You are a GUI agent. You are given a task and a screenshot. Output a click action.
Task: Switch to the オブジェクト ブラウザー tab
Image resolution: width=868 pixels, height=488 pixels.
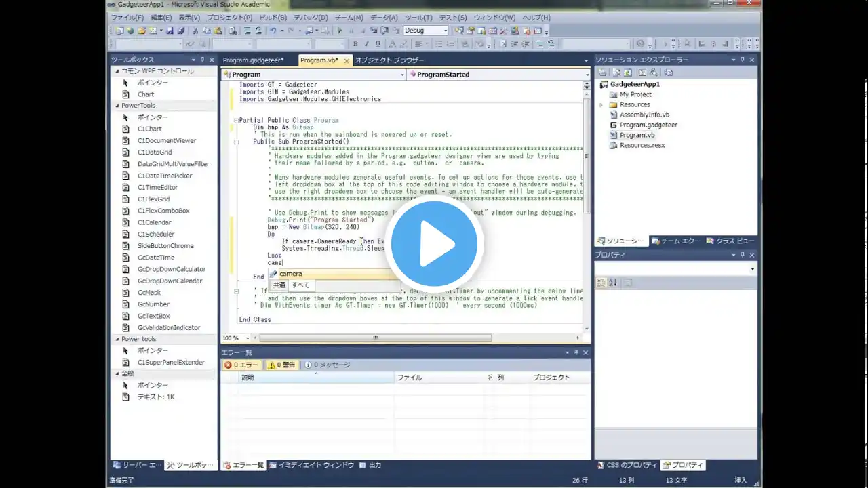click(389, 60)
